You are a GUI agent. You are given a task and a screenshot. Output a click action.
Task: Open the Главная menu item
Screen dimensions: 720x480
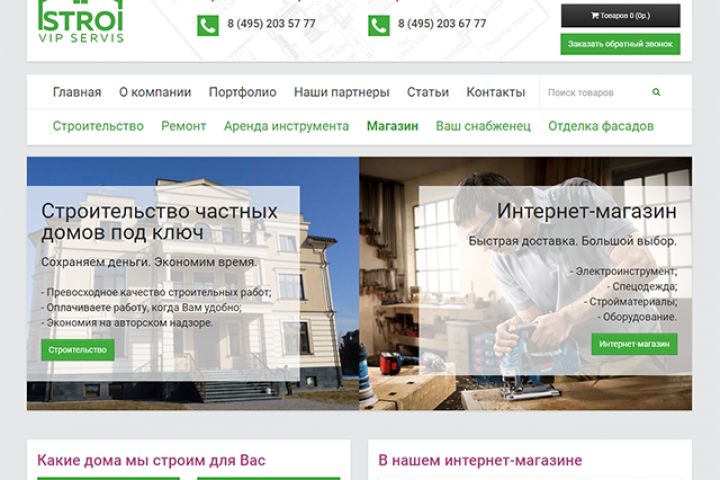[x=77, y=92]
